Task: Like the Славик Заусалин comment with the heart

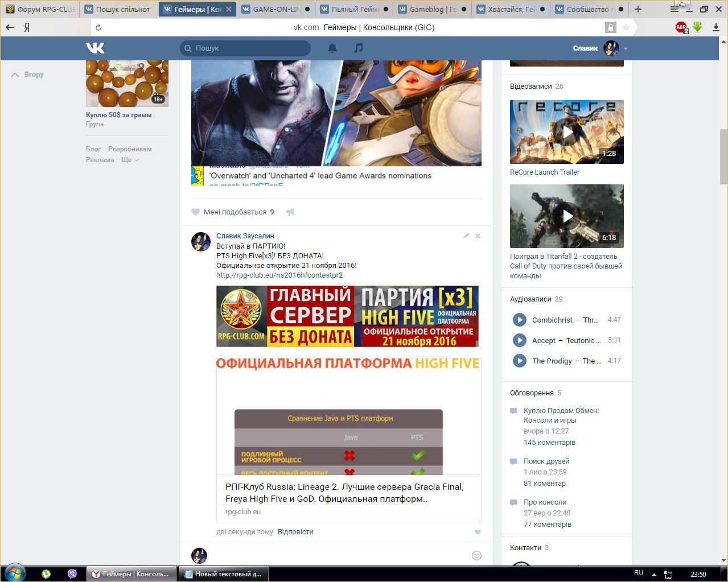Action: pos(478,533)
